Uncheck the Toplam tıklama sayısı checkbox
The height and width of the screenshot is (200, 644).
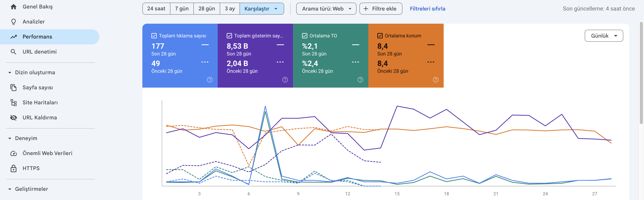pyautogui.click(x=154, y=36)
